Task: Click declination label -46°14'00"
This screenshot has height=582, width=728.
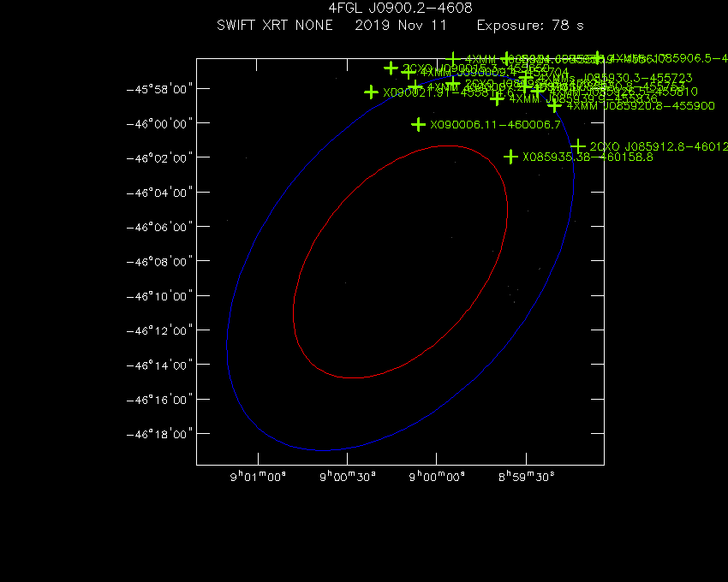Action: pos(159,365)
